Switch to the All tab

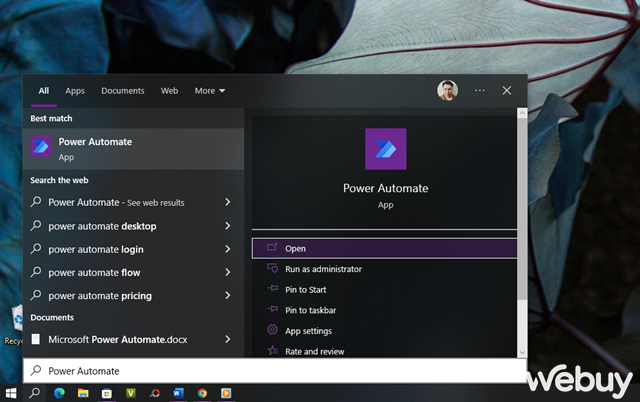(44, 91)
